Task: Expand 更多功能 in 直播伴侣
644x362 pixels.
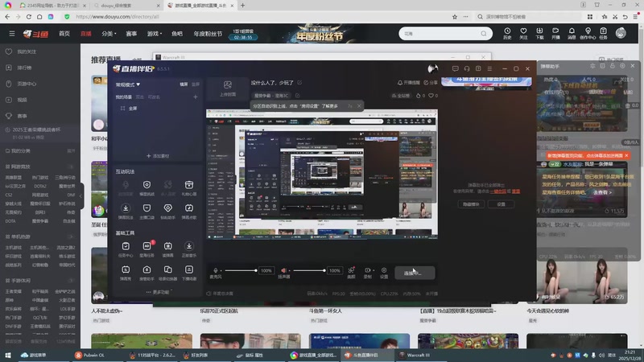Action: point(158,292)
